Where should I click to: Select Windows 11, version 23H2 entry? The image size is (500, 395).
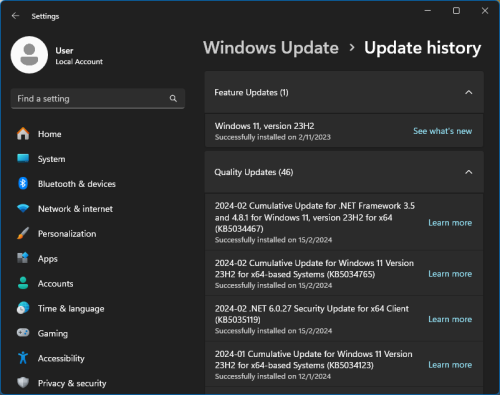coord(344,131)
